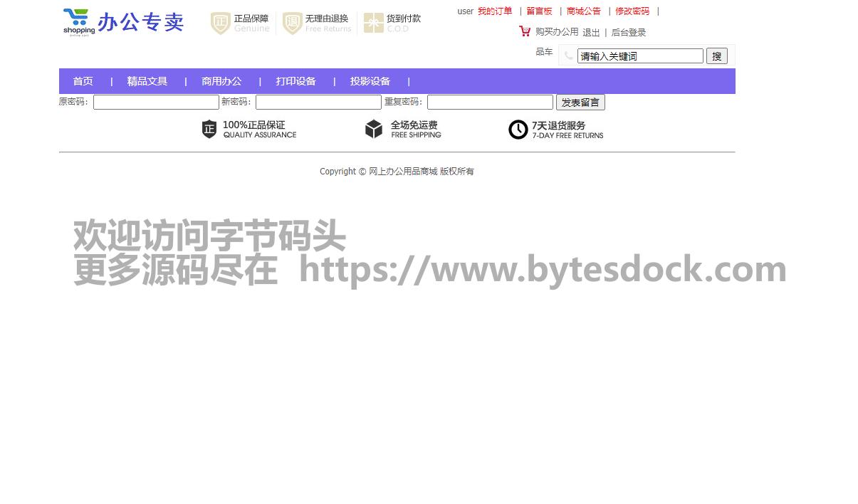
Task: Click the 正品保障 Genuine badge icon
Action: [221, 23]
